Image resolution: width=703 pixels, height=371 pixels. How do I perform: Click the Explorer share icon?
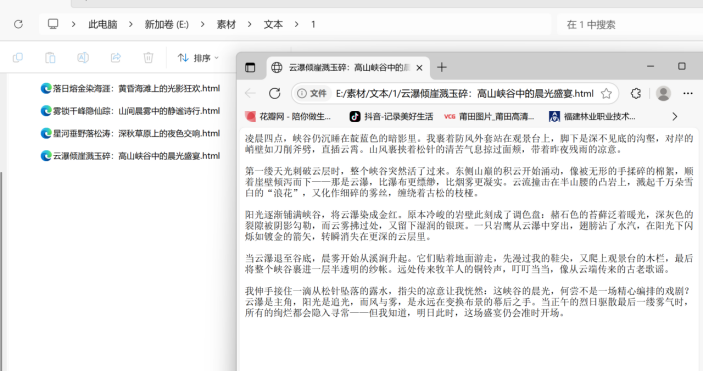[116, 57]
